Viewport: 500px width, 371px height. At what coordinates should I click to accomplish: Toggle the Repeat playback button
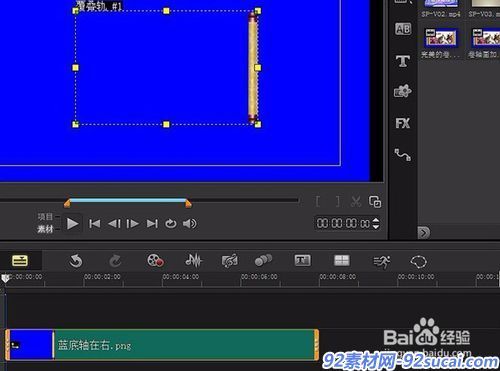point(171,224)
